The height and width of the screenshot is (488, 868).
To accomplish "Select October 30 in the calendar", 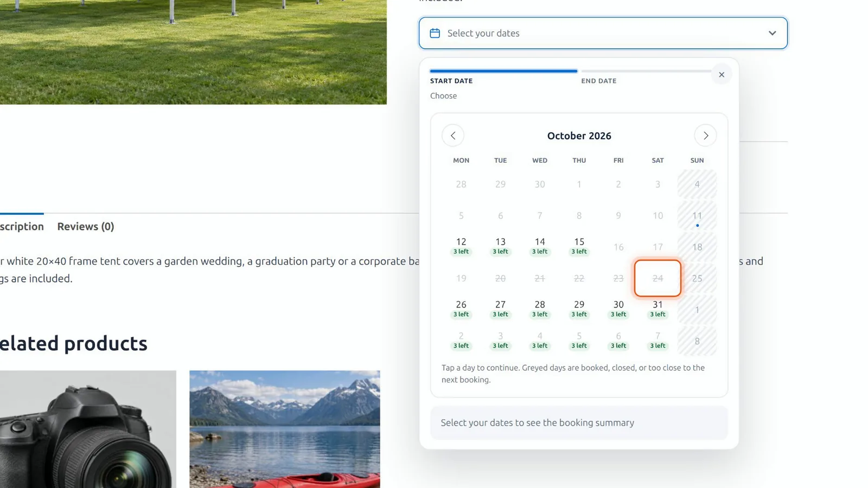I will point(618,309).
